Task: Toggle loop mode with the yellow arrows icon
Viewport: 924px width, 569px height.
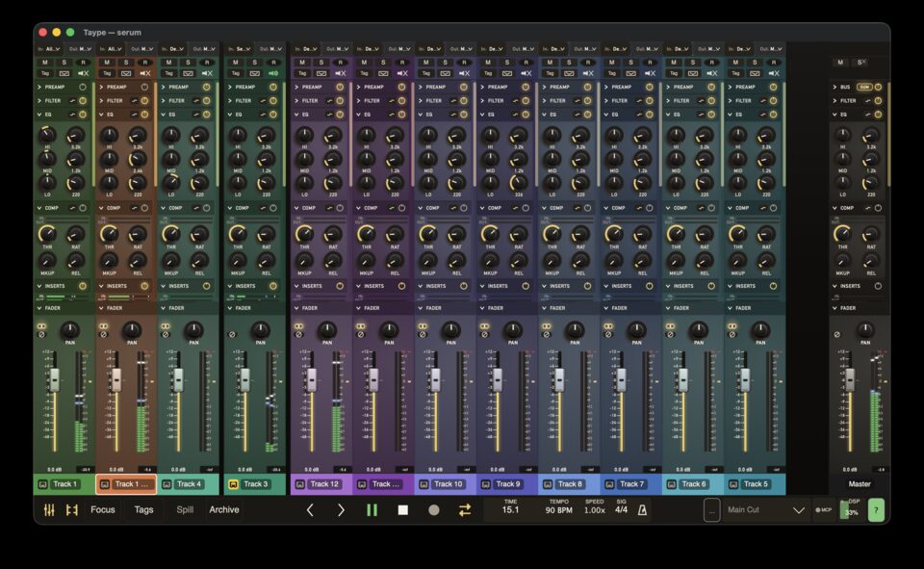Action: tap(465, 510)
